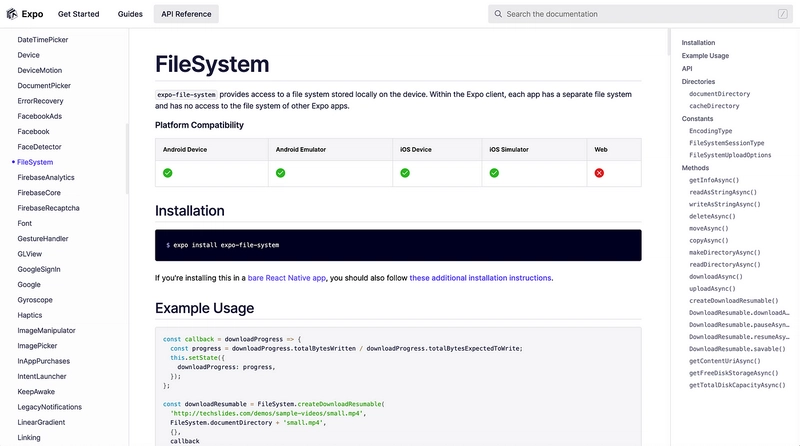Click the green check under iOS Simulator
This screenshot has height=446, width=800.
(494, 173)
